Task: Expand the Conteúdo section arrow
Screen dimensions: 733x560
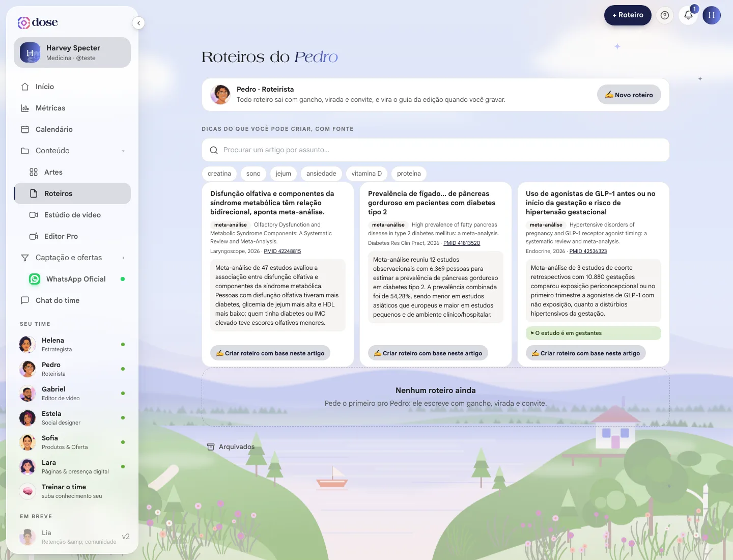Action: tap(123, 151)
